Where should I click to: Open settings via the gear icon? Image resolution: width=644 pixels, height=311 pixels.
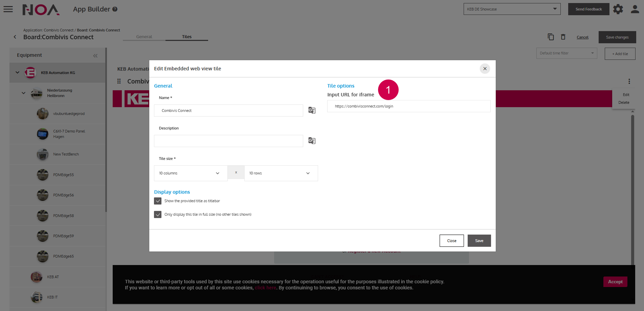tap(618, 9)
